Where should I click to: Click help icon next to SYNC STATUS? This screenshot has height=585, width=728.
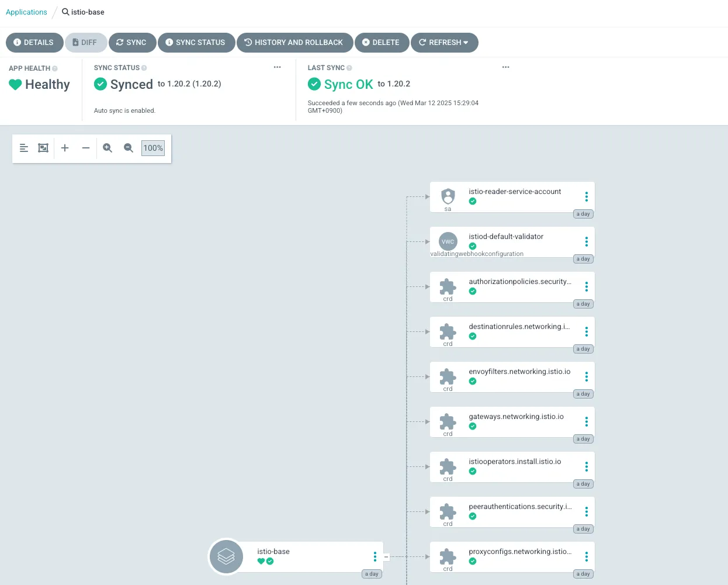144,68
